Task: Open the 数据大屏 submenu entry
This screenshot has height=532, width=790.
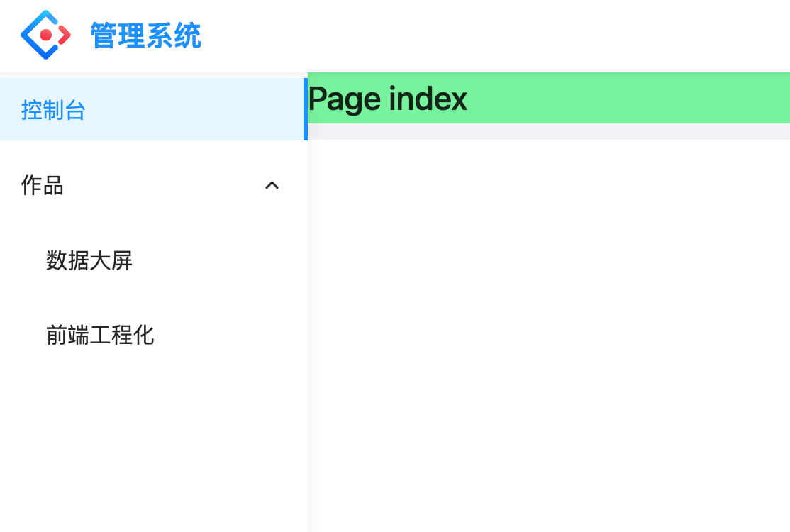Action: click(89, 260)
